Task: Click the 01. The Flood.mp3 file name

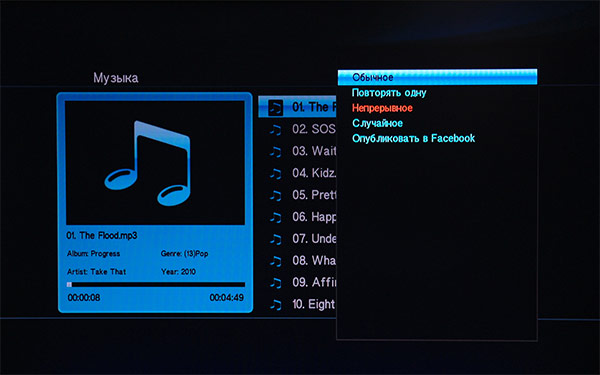Action: coord(101,236)
